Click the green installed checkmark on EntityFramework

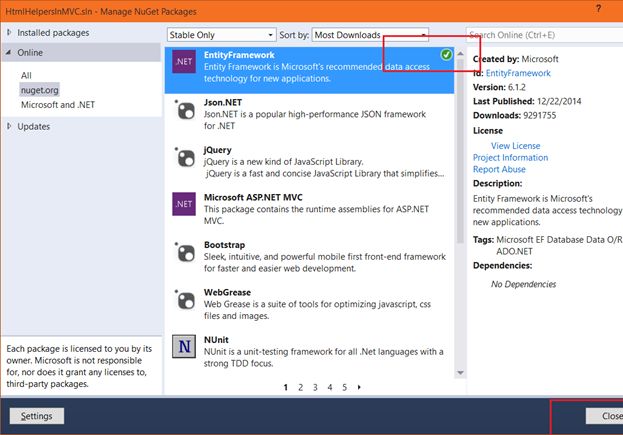click(446, 54)
